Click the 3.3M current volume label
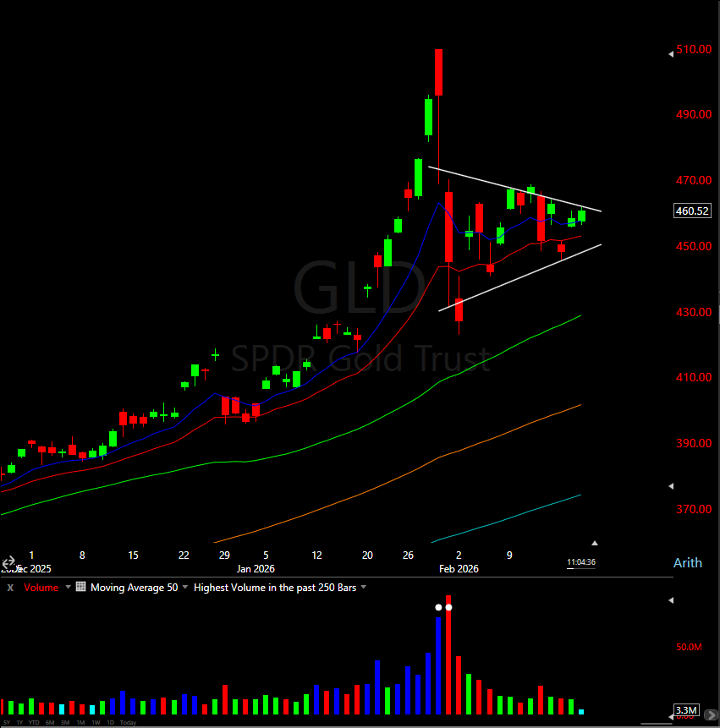This screenshot has height=728, width=720. 686,710
